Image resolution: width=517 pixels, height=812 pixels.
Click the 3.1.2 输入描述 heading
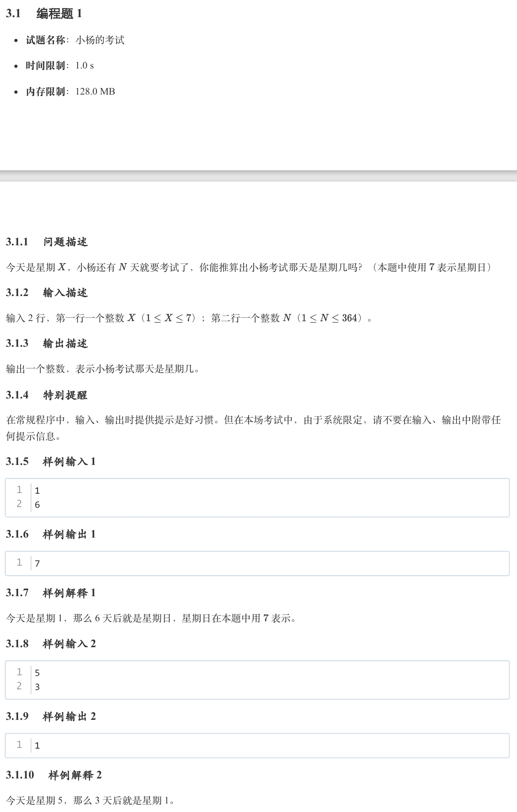point(47,293)
